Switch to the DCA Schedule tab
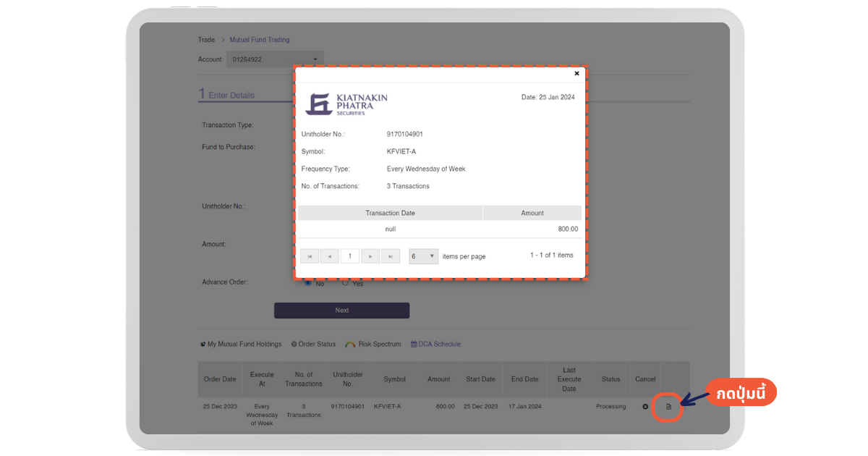Viewport: 868px width, 456px height. tap(435, 345)
